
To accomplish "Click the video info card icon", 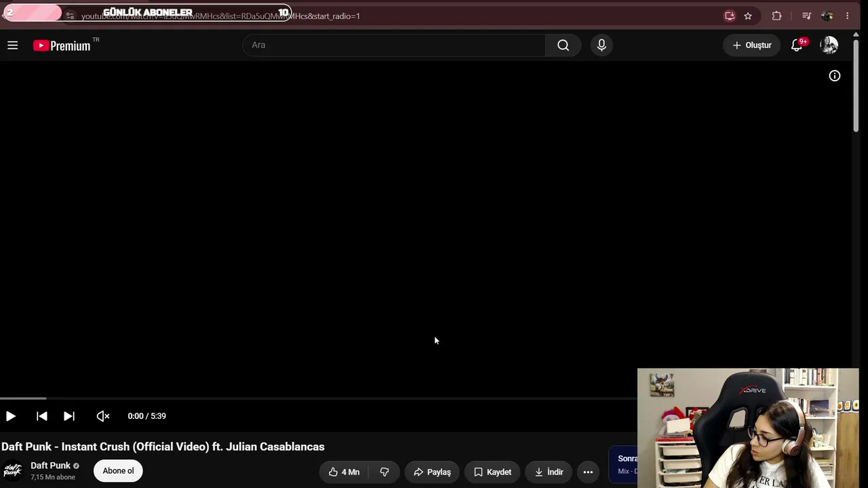I will [835, 76].
